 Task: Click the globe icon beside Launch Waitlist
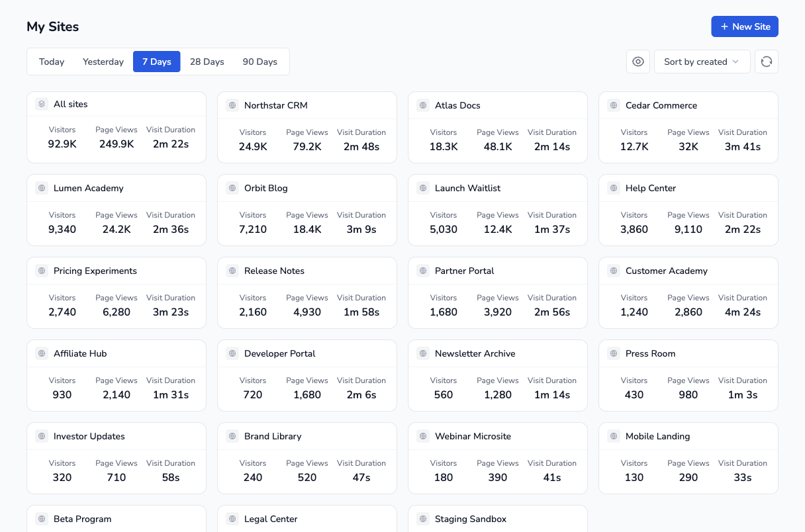[423, 188]
